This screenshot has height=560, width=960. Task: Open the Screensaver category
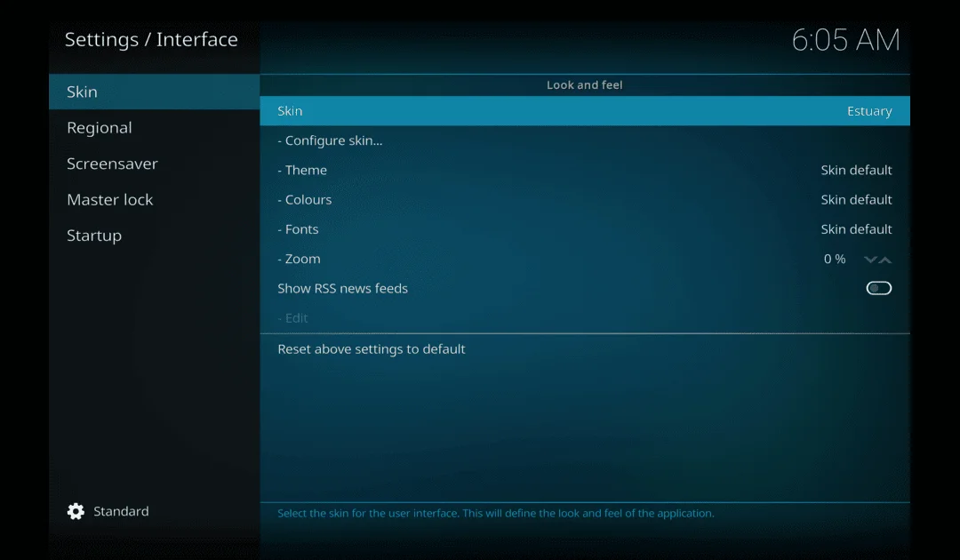pyautogui.click(x=113, y=164)
